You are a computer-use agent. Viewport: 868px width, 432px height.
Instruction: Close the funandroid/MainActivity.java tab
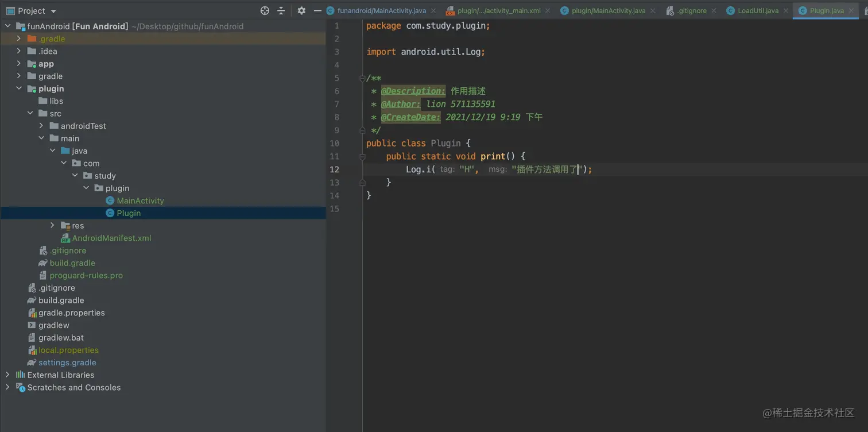[433, 11]
